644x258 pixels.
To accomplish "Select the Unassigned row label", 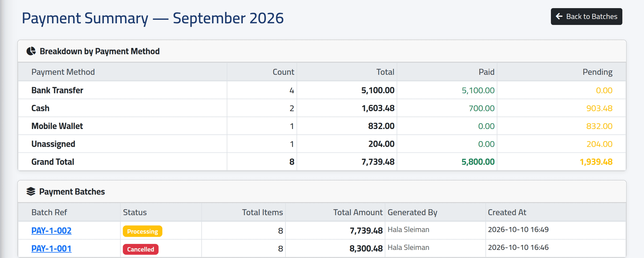I will (x=53, y=144).
